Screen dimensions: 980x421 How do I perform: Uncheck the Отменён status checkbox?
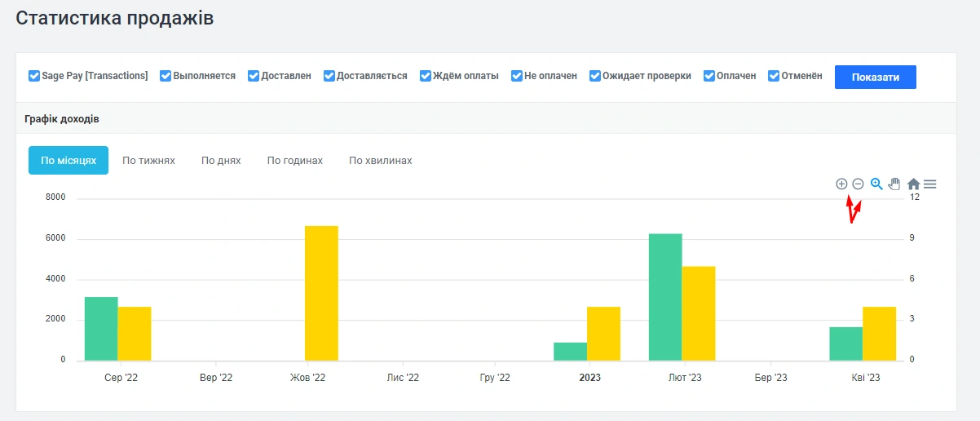click(775, 76)
